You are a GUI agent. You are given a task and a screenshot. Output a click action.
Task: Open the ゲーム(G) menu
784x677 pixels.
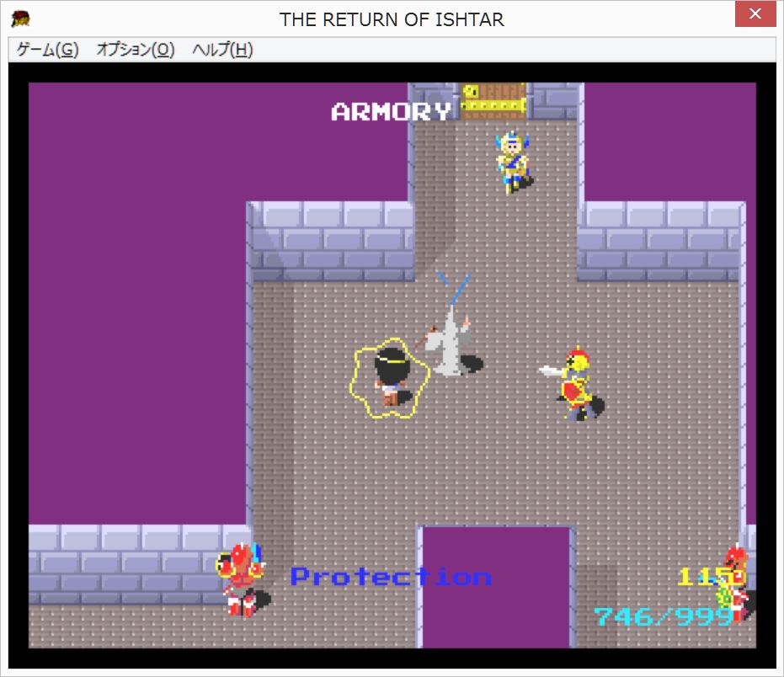[x=47, y=50]
